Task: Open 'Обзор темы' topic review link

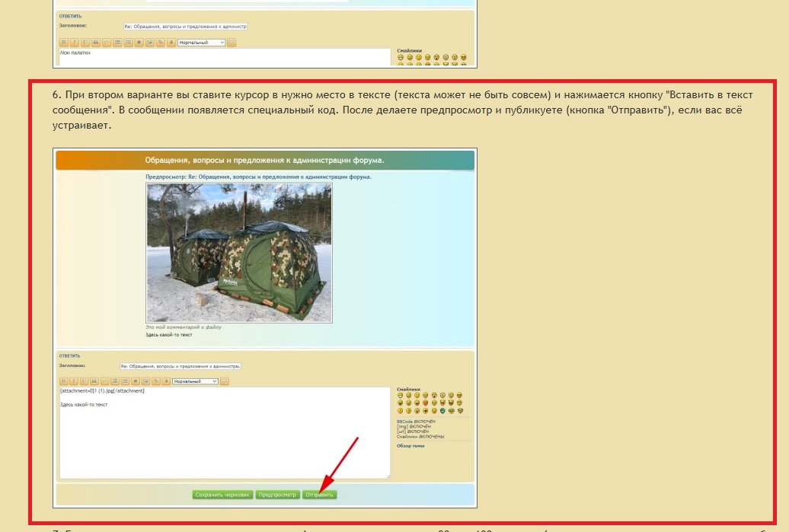Action: coord(411,446)
